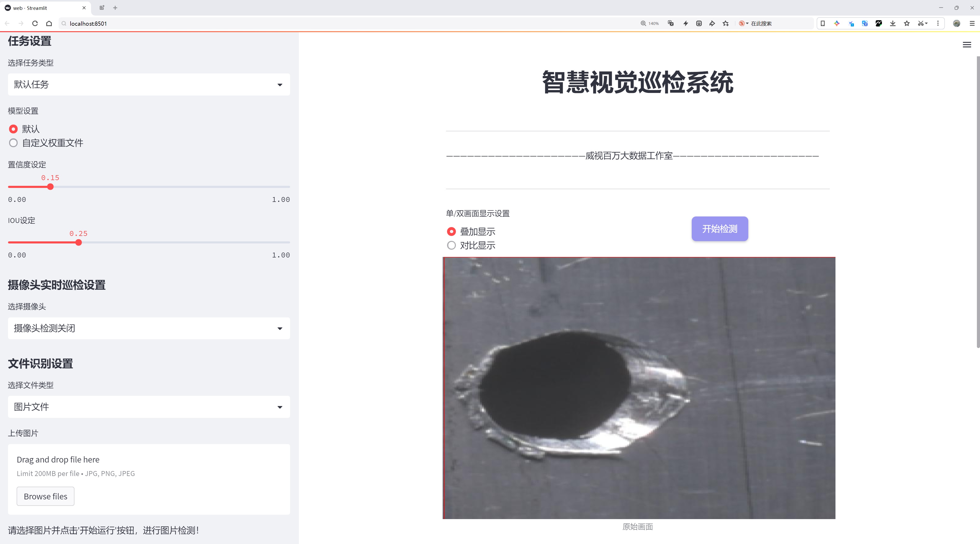Open the mobile device view icon

click(823, 23)
